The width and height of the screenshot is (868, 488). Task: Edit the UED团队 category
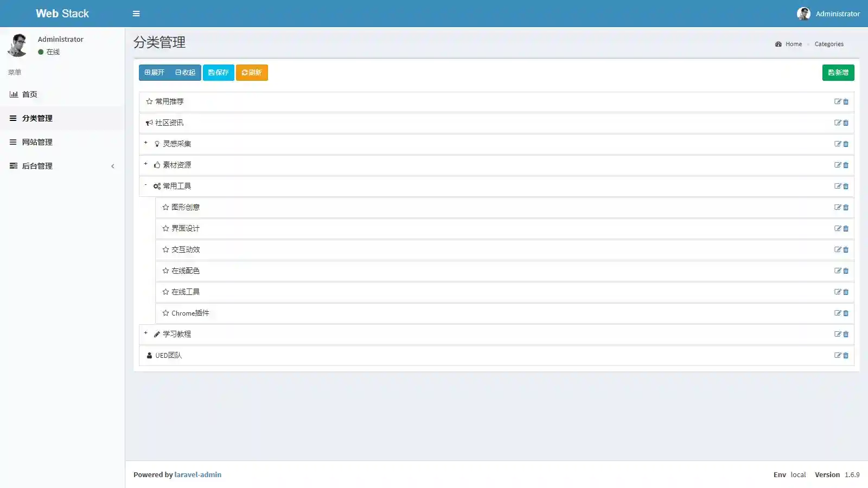point(838,355)
